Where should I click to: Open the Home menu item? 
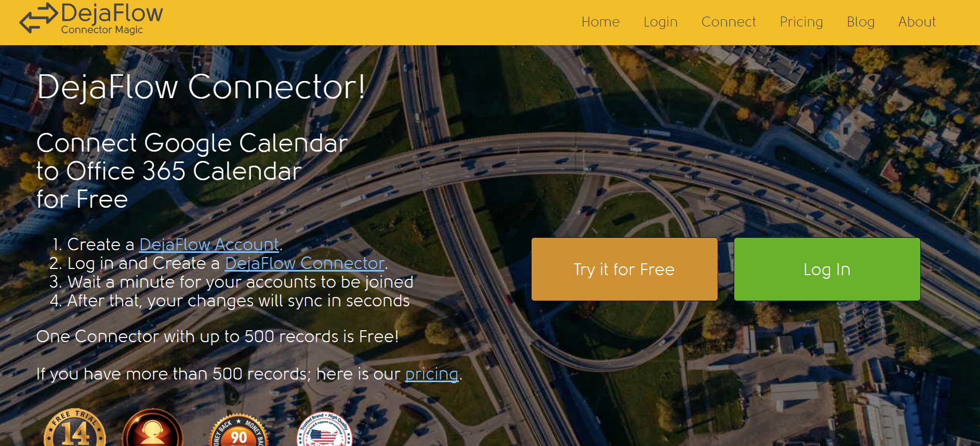601,22
